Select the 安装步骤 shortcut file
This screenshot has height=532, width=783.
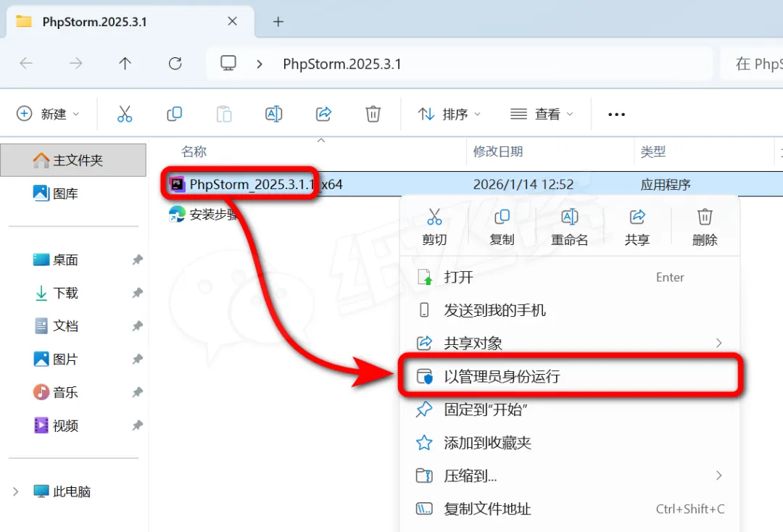204,215
